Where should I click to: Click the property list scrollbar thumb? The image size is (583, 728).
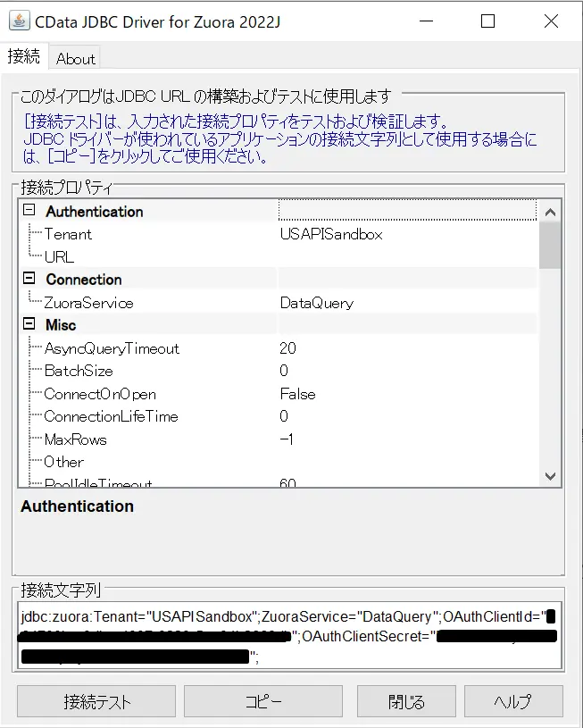(550, 245)
